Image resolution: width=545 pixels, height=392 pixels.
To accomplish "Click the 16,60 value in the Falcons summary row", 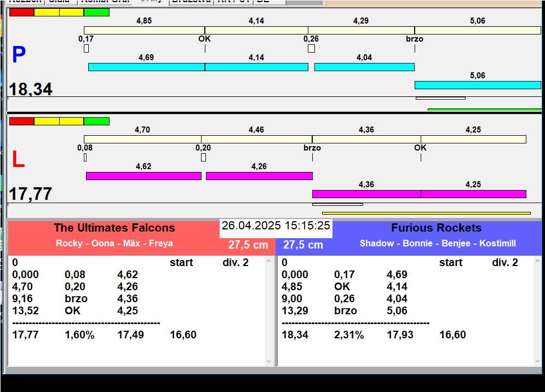I will (x=183, y=335).
